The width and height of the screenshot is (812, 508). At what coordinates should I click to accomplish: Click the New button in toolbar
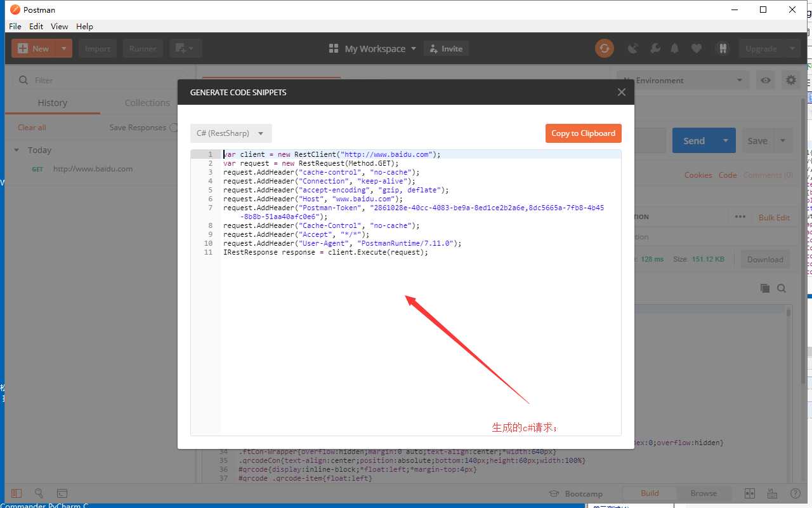pos(34,48)
